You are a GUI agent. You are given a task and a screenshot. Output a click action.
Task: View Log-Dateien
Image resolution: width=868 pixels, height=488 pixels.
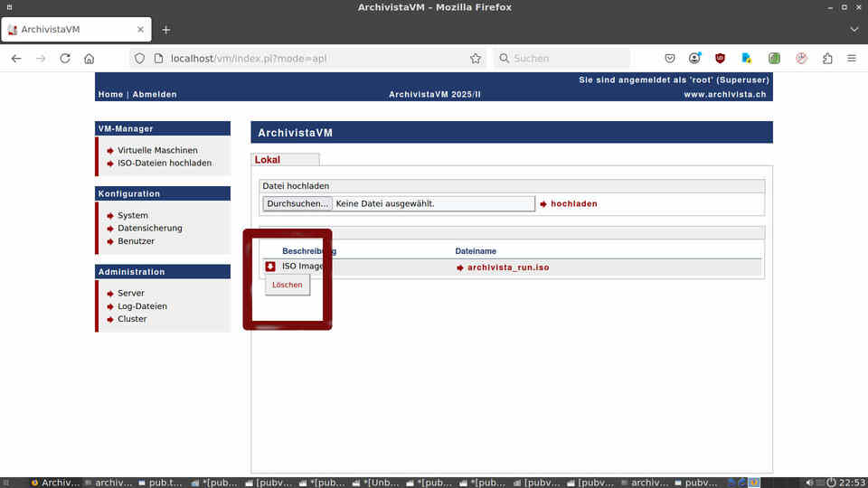tap(142, 306)
